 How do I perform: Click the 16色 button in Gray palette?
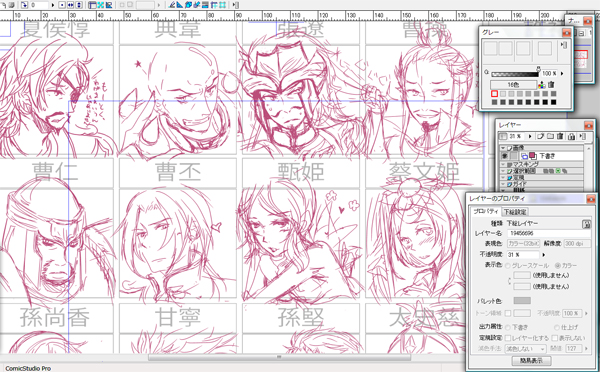(x=514, y=85)
